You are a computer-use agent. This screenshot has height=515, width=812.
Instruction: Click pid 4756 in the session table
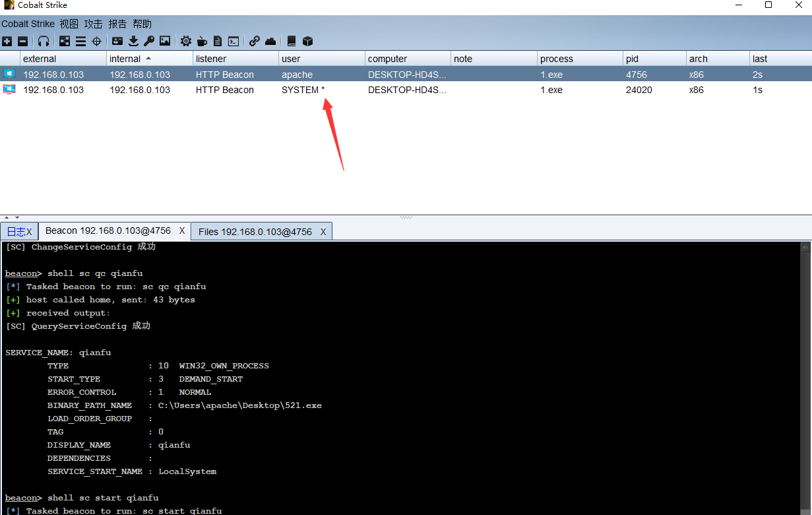click(637, 75)
